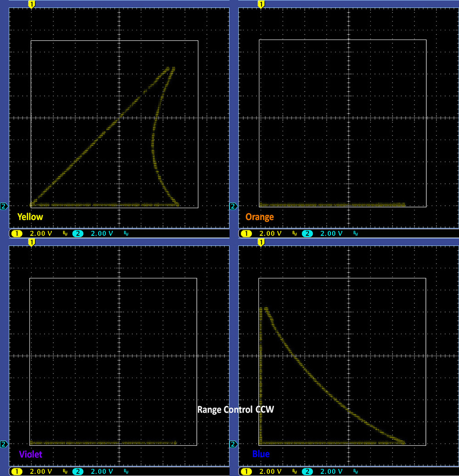Click the Range Control CCW annotation
The image size is (459, 476).
point(235,409)
